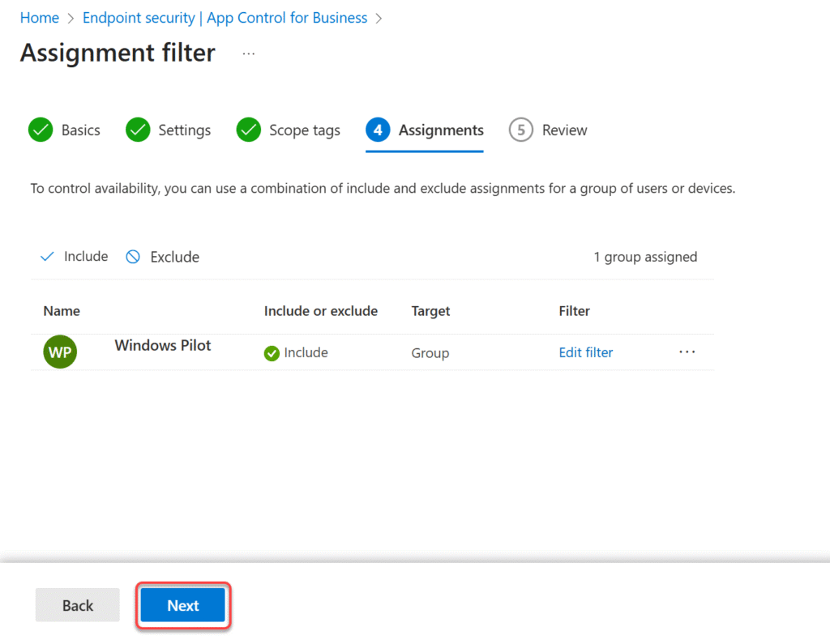The image size is (830, 644).
Task: Proceed with the Next button
Action: [183, 605]
